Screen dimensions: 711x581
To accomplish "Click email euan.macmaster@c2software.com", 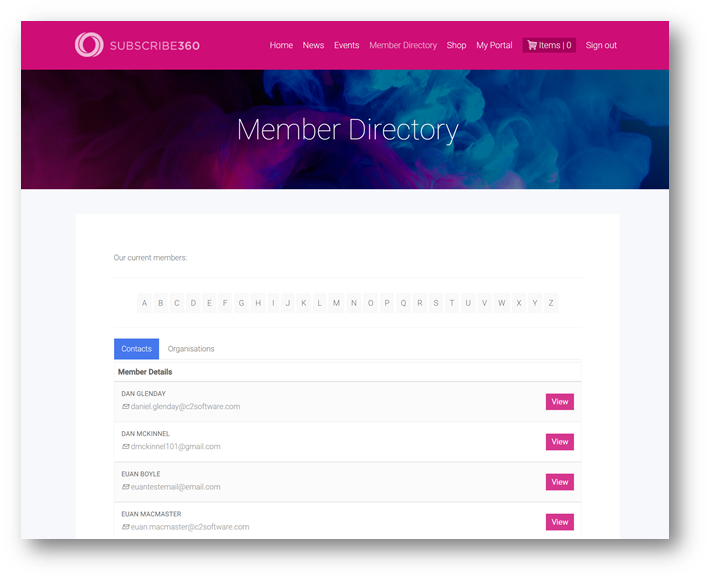I will pos(190,527).
